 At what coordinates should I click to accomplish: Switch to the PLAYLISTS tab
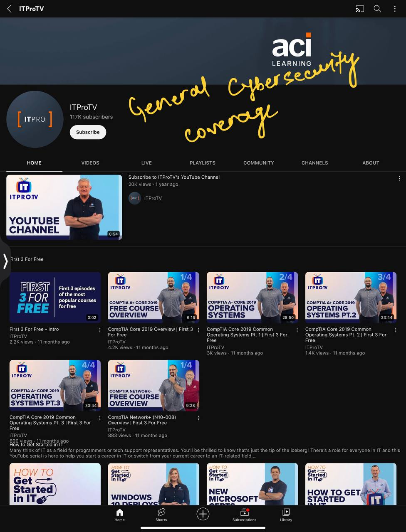point(203,163)
